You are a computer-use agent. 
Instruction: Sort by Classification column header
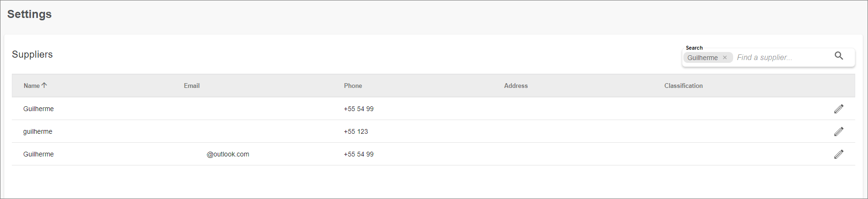pyautogui.click(x=683, y=86)
